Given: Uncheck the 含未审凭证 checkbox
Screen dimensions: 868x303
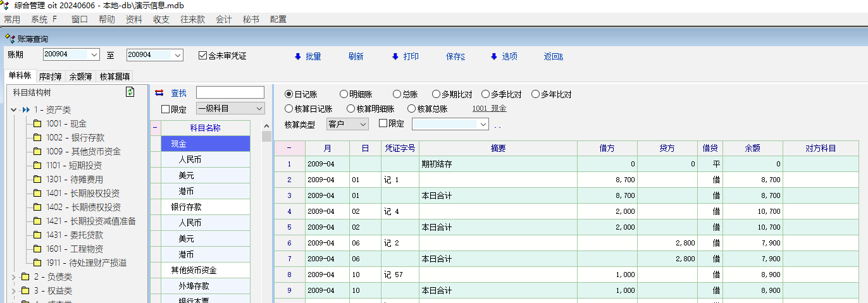Looking at the screenshot, I should point(203,56).
